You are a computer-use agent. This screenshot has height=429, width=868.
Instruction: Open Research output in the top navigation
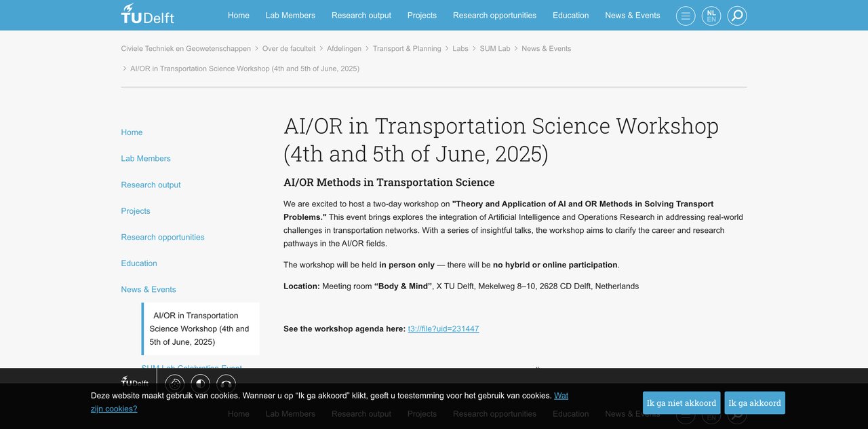361,15
